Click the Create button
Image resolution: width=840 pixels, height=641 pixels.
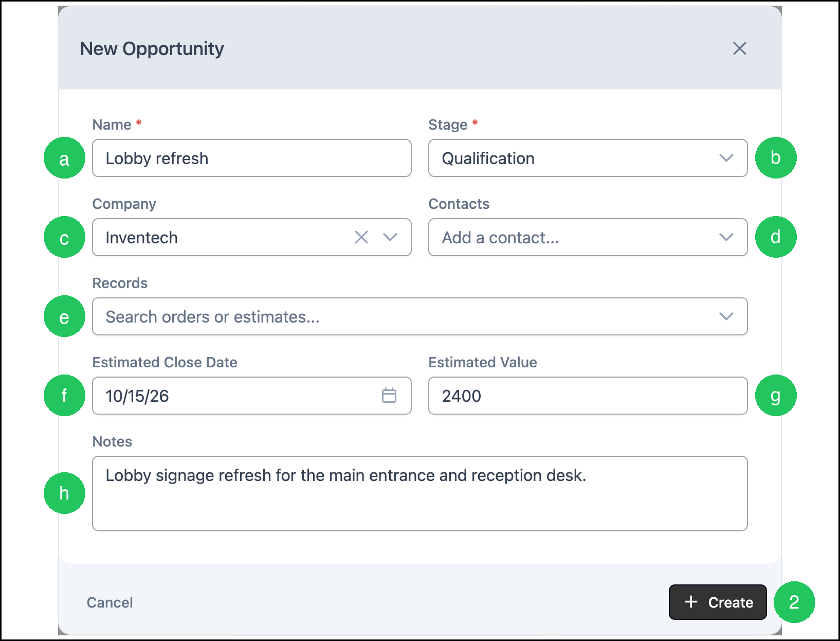(718, 602)
